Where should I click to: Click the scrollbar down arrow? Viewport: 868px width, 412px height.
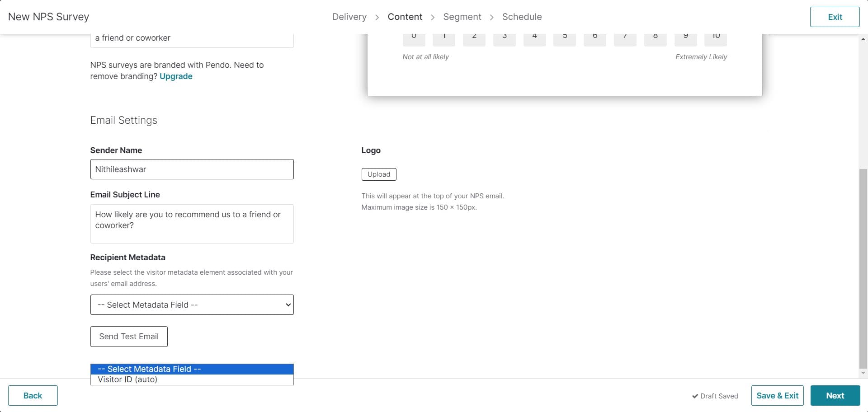(863, 373)
